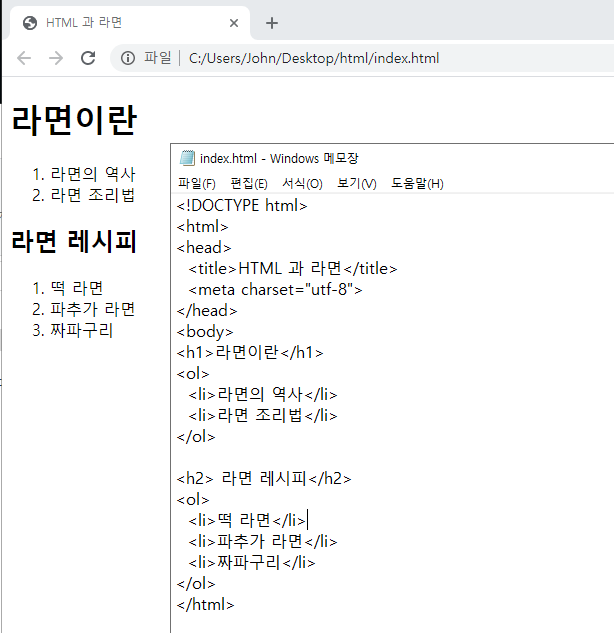Click the address bar URL index.html
This screenshot has width=614, height=633.
click(x=314, y=58)
